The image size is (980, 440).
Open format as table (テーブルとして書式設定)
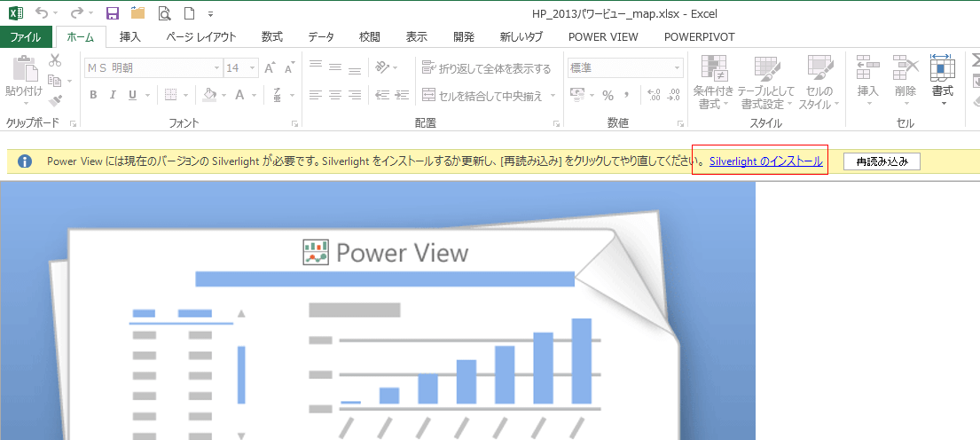pyautogui.click(x=765, y=82)
